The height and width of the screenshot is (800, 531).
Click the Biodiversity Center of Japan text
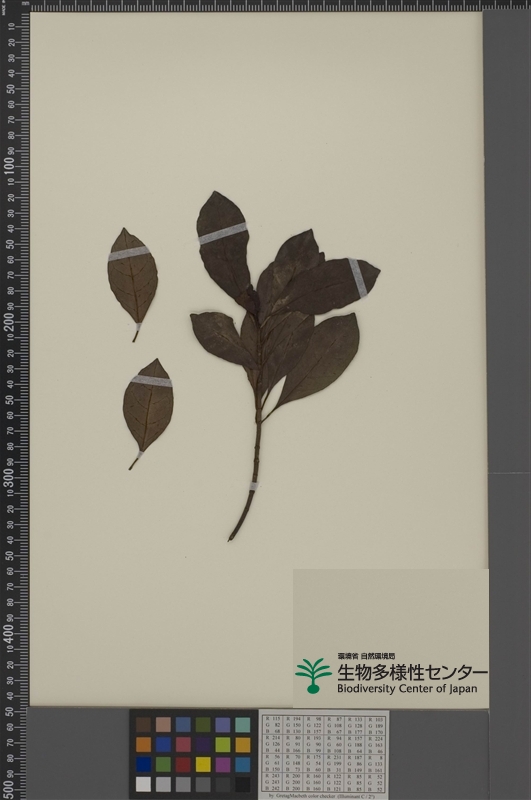407,689
